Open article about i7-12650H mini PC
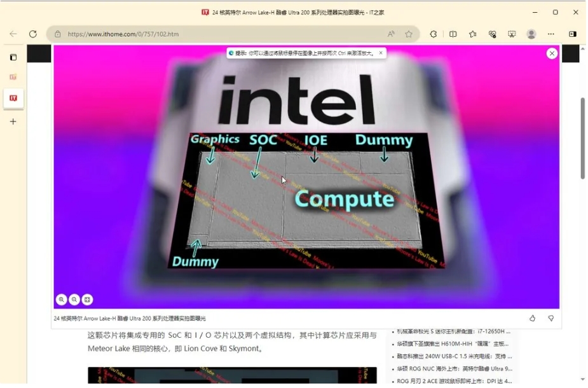 pos(455,332)
